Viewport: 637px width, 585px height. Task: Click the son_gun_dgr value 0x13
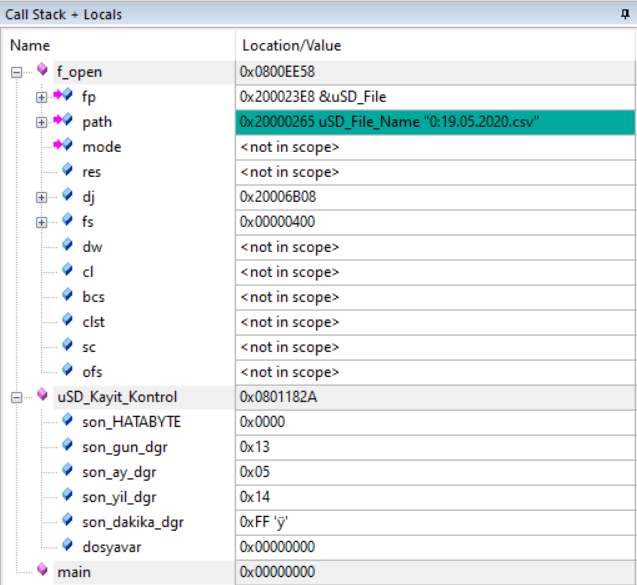(255, 447)
